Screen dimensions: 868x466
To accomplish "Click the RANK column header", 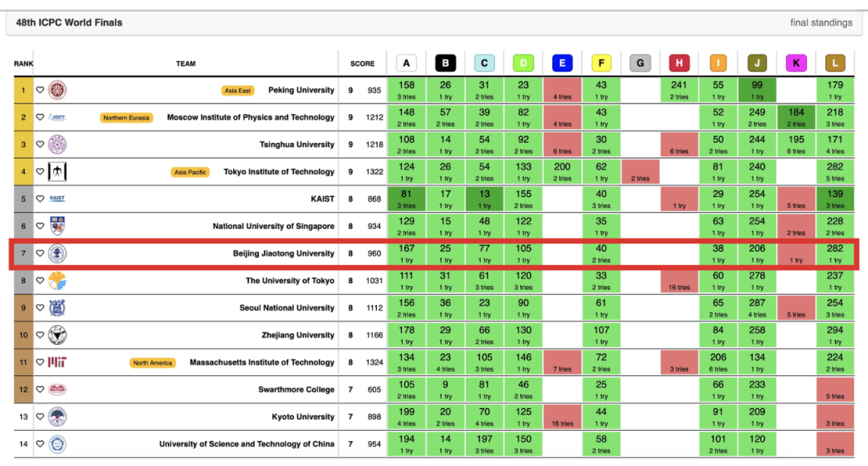I will [23, 63].
